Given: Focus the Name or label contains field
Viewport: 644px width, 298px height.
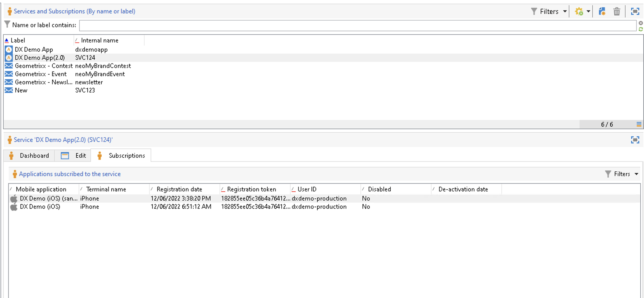Looking at the screenshot, I should pos(358,26).
